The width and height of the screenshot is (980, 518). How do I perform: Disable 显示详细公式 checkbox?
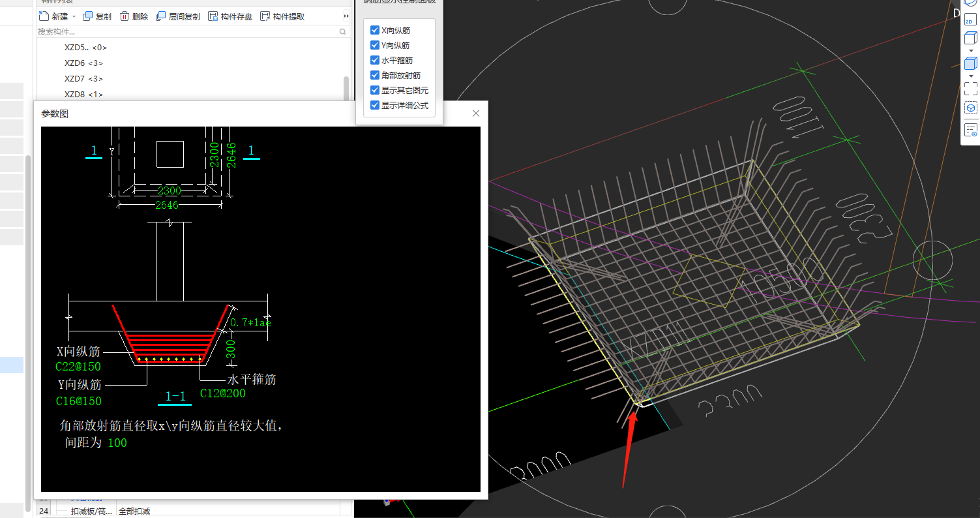[375, 105]
